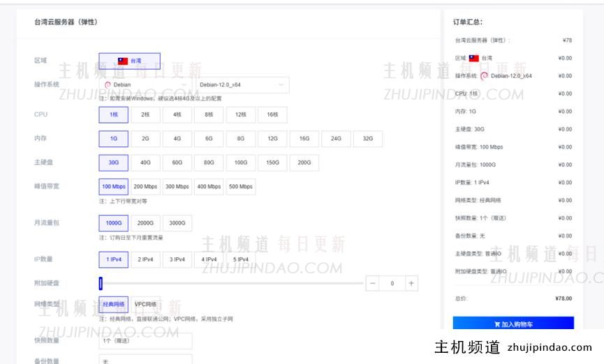604x364 pixels.
Task: Select 24G memory option
Action: pyautogui.click(x=336, y=139)
